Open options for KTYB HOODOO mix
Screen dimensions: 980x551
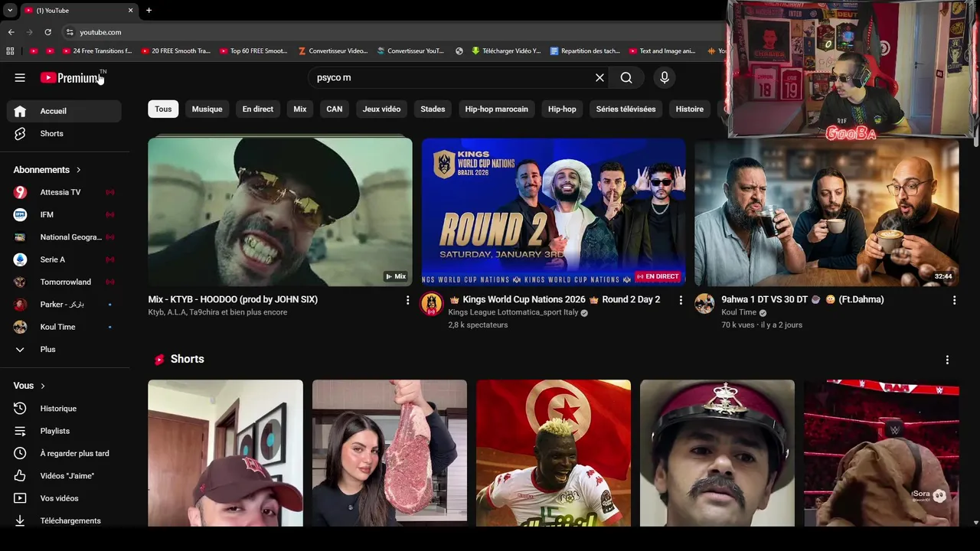pos(407,300)
